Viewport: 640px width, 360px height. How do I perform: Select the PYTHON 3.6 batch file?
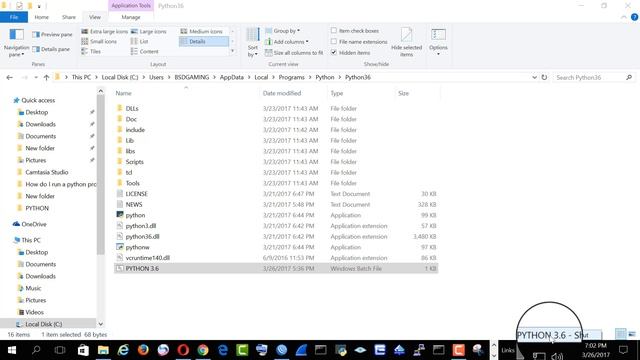[x=276, y=269]
